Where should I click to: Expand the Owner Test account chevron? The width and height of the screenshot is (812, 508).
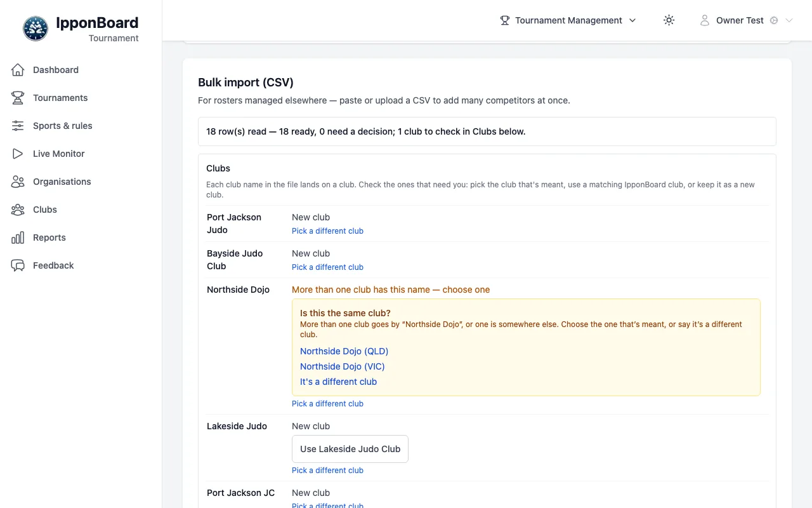point(789,20)
